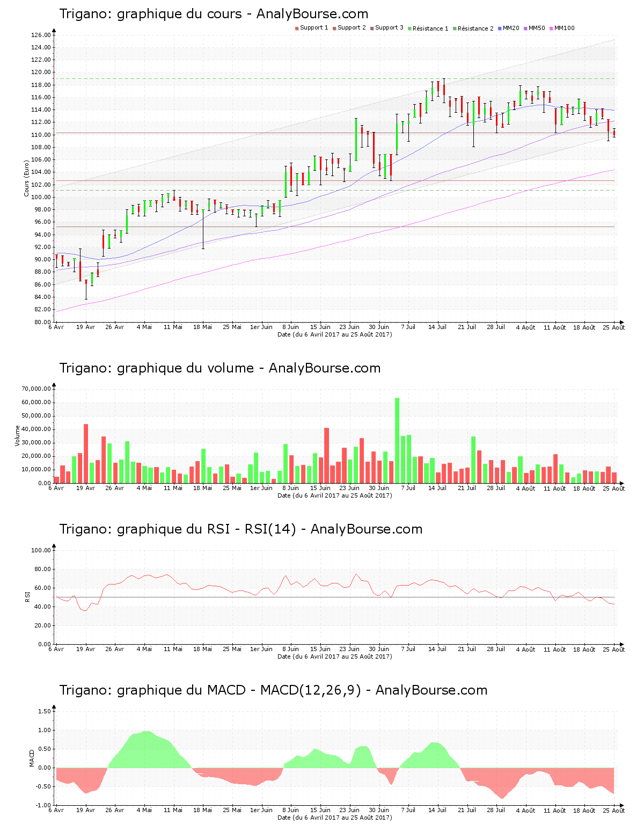Click '14 Juil' on the price chart axis

(x=437, y=327)
